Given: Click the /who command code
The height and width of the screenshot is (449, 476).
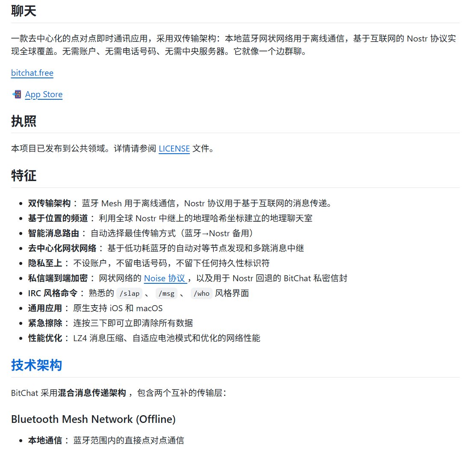Looking at the screenshot, I should coord(201,294).
